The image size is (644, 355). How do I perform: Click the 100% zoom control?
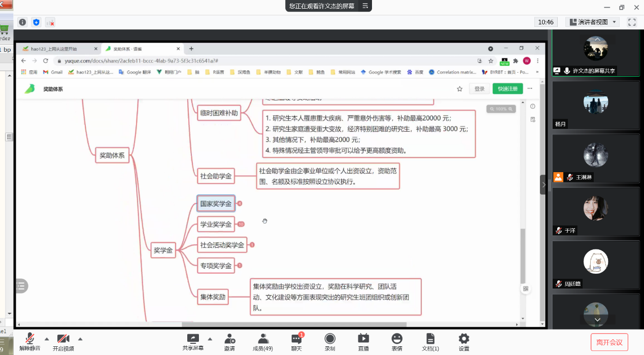pos(501,109)
